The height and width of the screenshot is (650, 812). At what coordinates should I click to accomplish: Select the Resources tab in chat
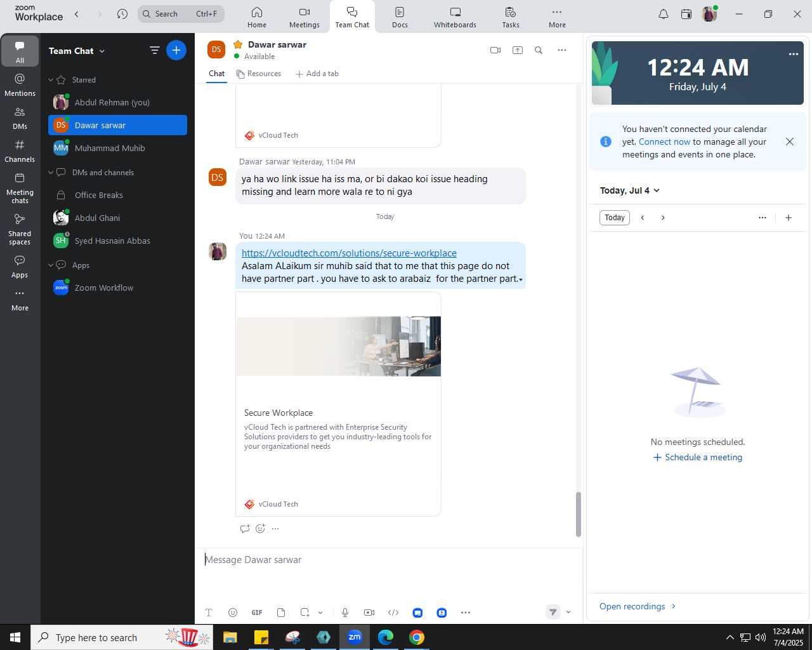click(258, 74)
